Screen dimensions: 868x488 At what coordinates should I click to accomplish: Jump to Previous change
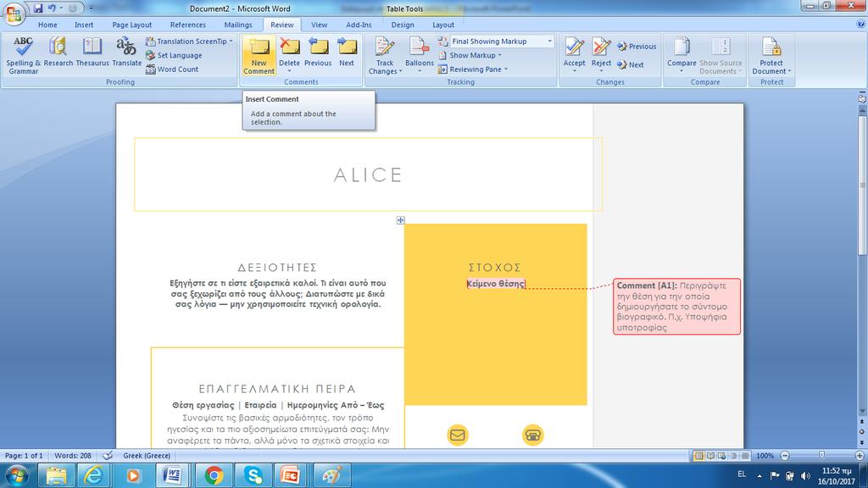pos(637,47)
